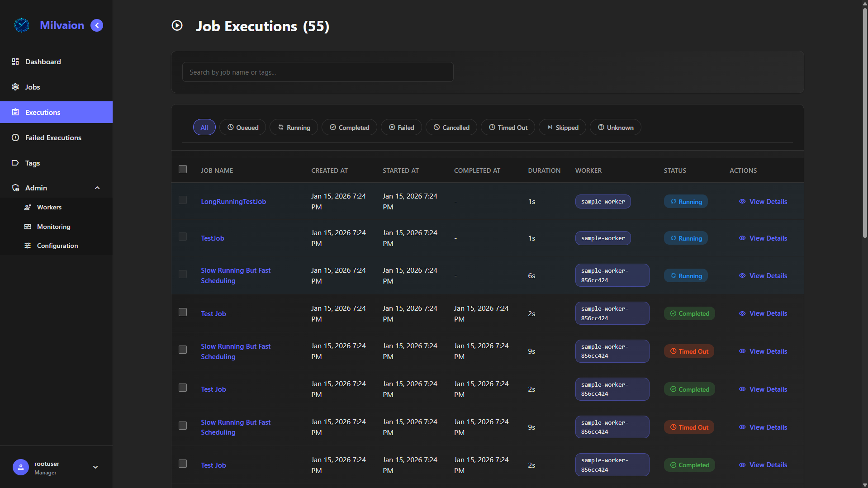868x488 pixels.
Task: Focus the job name or tags search field
Action: pyautogui.click(x=318, y=72)
